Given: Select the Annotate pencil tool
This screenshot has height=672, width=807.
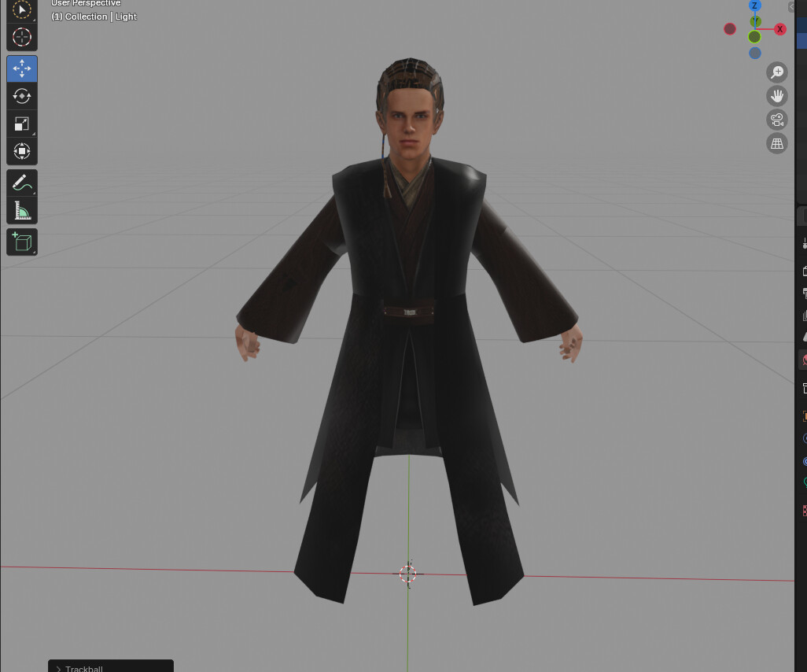Looking at the screenshot, I should [x=21, y=183].
